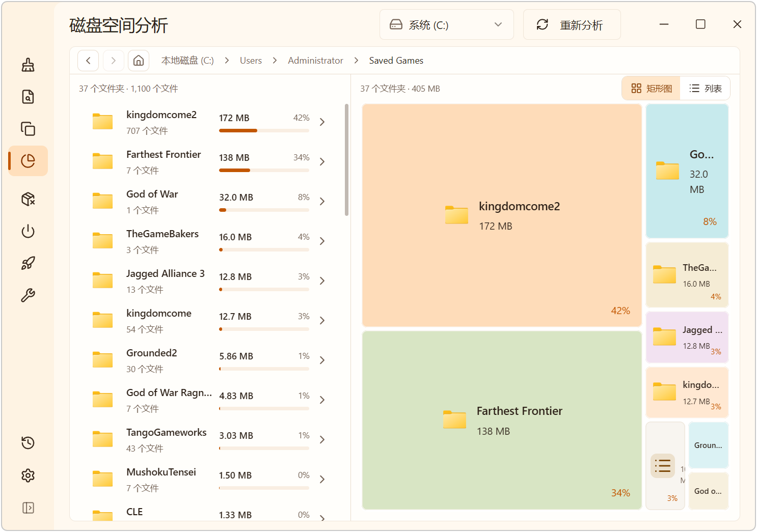Navigate to Administrator breadcrumb
Image resolution: width=757 pixels, height=532 pixels.
(315, 61)
